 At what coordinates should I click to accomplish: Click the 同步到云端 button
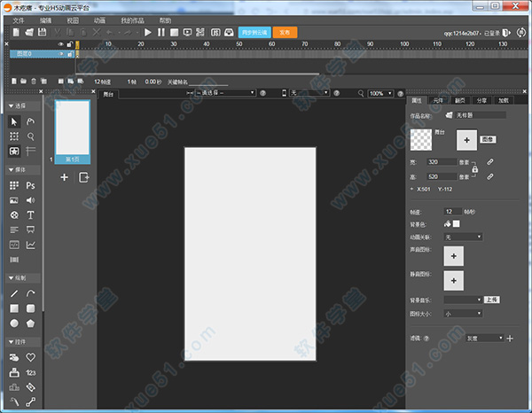click(x=254, y=32)
